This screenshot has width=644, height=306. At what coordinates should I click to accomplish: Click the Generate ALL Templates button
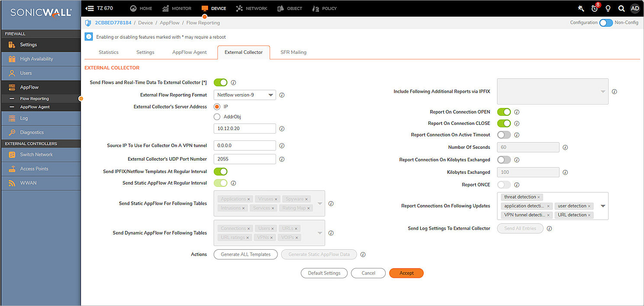(x=245, y=254)
